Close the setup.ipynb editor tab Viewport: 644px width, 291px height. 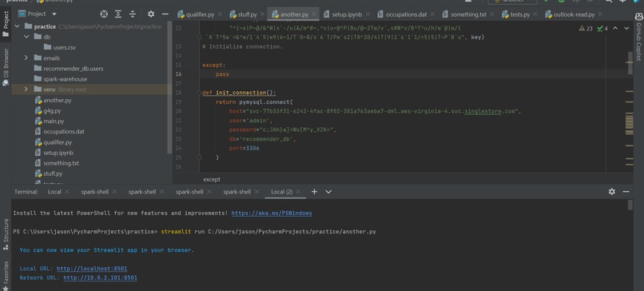click(368, 14)
